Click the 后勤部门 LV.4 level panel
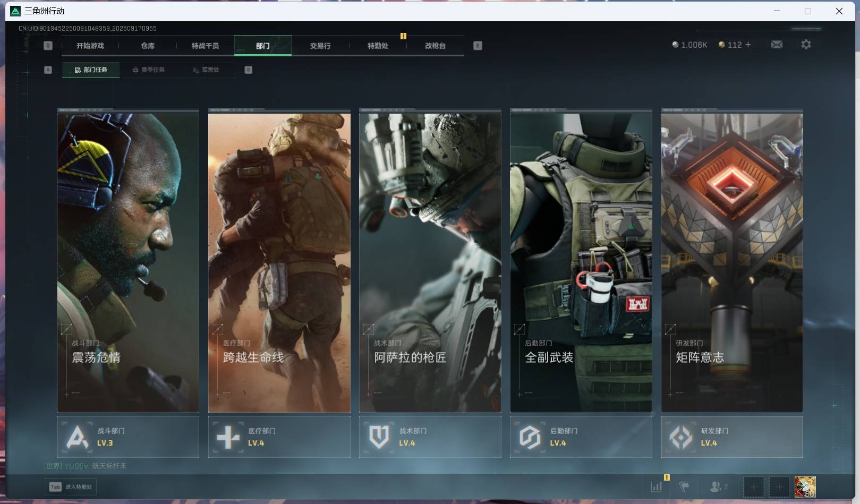 (581, 437)
